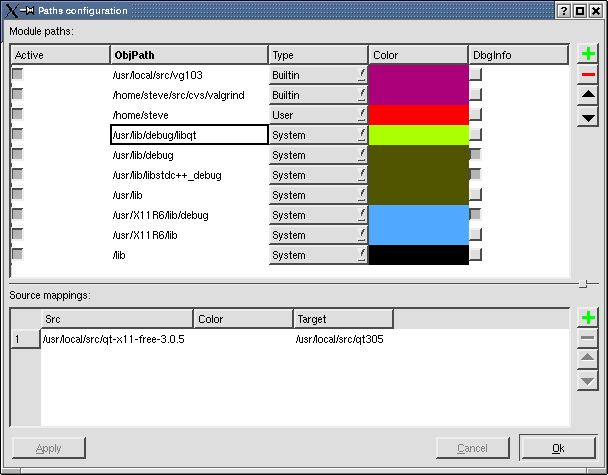Remove source mapping with minus icon

click(x=588, y=339)
